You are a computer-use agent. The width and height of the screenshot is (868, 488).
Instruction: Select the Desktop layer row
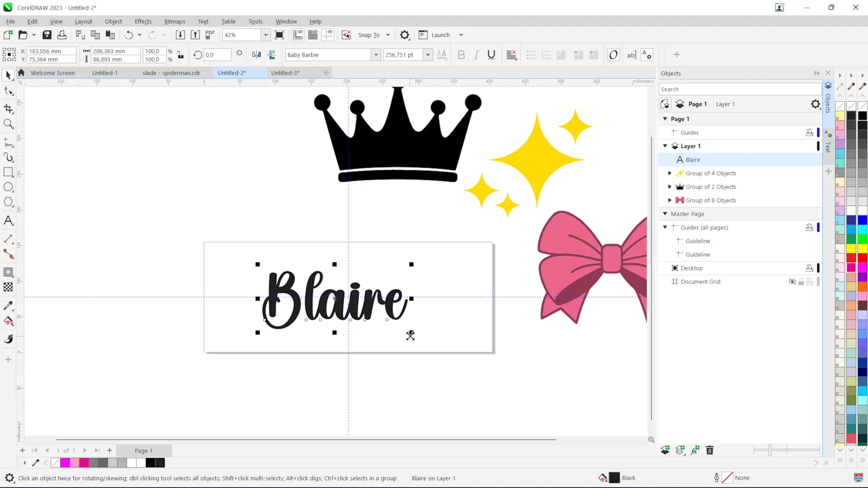(x=740, y=268)
